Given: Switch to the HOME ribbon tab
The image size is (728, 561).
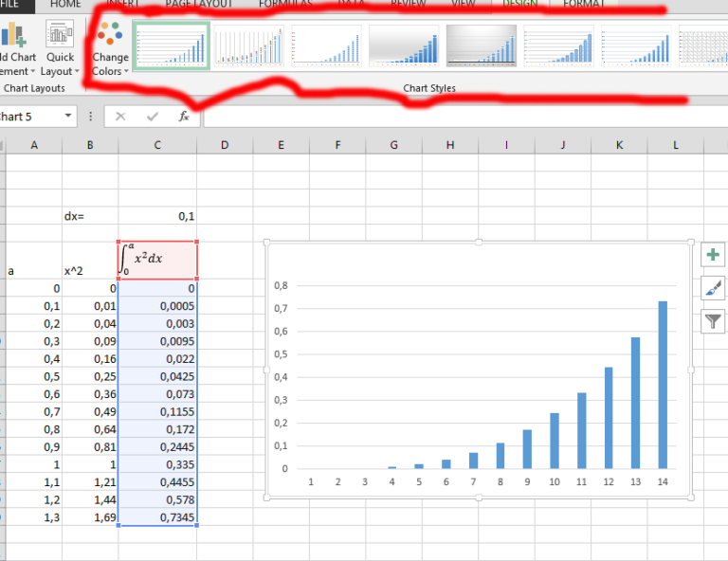Looking at the screenshot, I should tap(65, 5).
